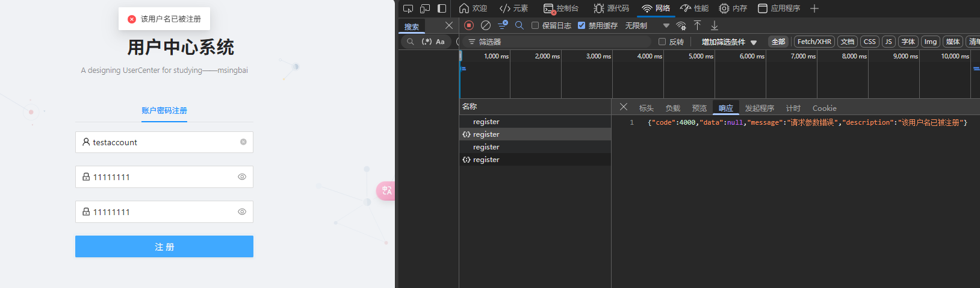Click the inspect element picker icon
980x288 pixels.
click(408, 8)
